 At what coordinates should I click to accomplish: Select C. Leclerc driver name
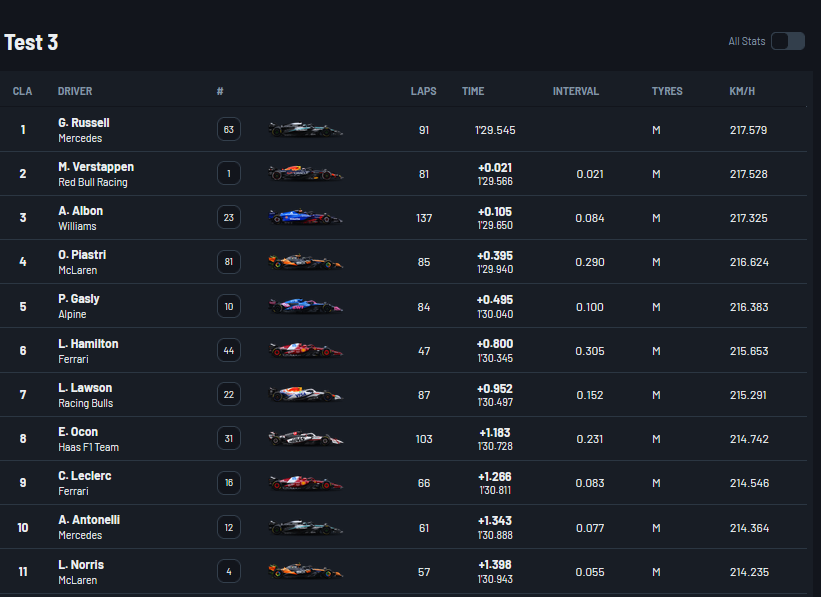(x=84, y=476)
